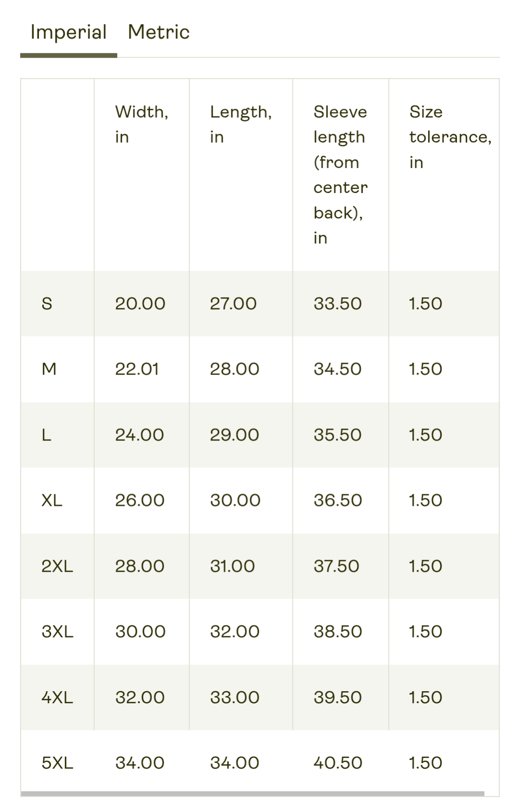Select the S size row label
This screenshot has height=812, width=519.
point(47,304)
